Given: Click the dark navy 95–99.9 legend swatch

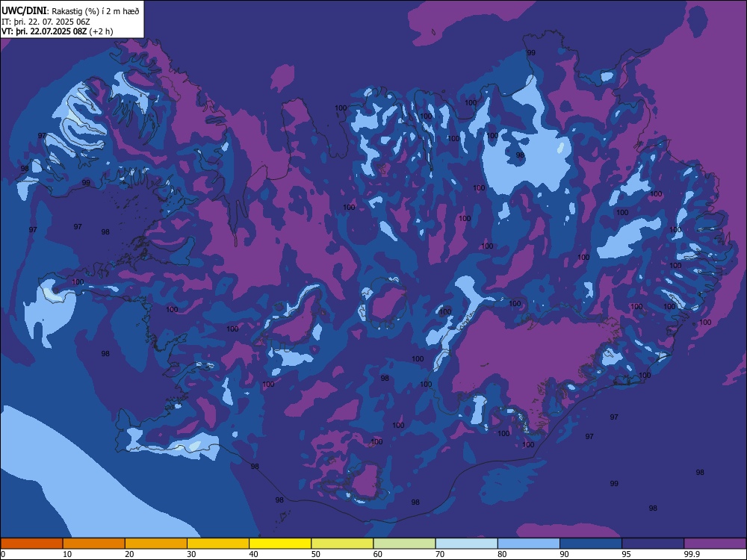Looking at the screenshot, I should coord(653,544).
